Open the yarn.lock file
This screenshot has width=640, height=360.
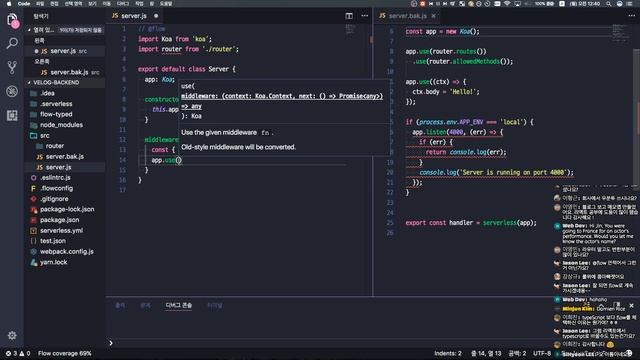click(53, 262)
